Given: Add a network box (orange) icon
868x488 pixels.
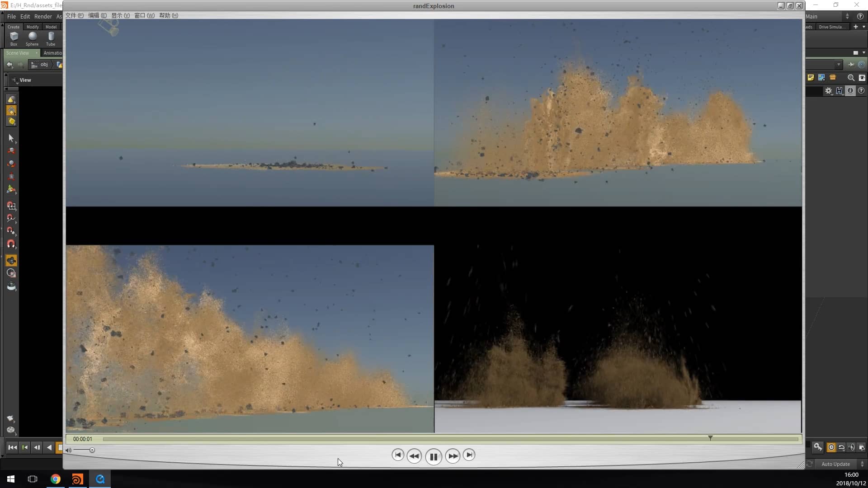Looking at the screenshot, I should (833, 78).
